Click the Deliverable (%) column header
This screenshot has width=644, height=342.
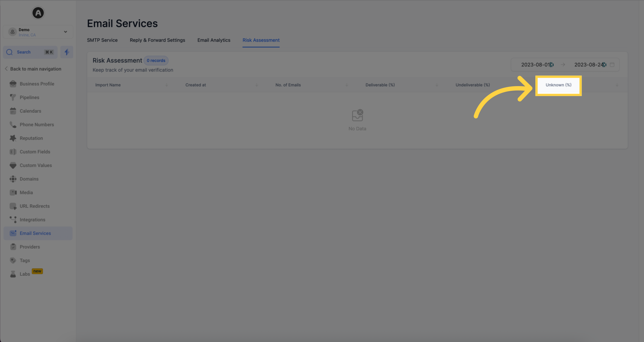tap(380, 85)
